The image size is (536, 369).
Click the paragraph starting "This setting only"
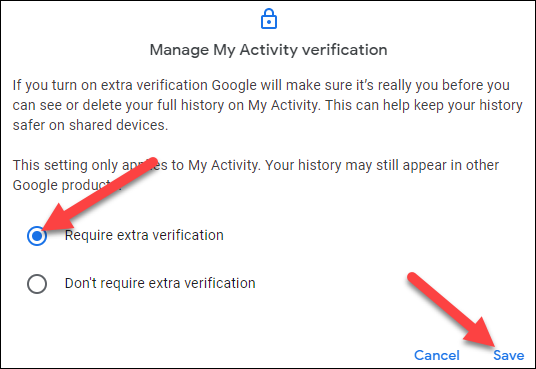pyautogui.click(x=256, y=175)
